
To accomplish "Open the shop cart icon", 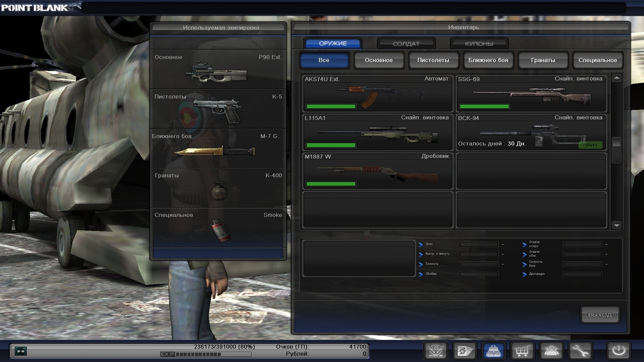I will point(523,351).
